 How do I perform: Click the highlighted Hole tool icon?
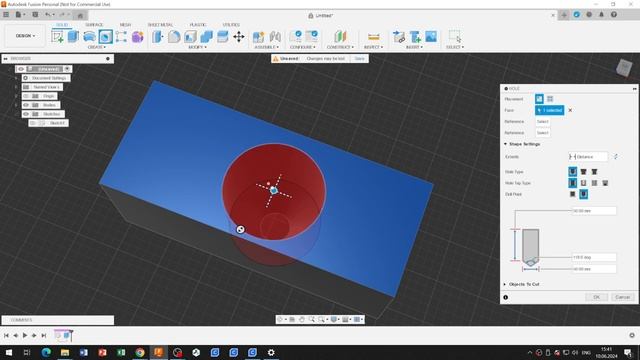[x=105, y=37]
